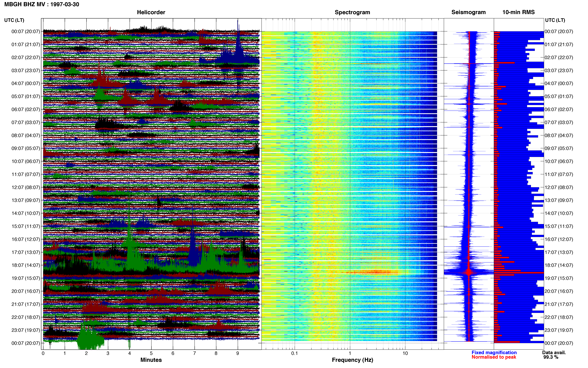This screenshot has width=588, height=368.
Task: Click the title 'MBGH BHZ MV : 1997-03-30'
Action: click(42, 4)
